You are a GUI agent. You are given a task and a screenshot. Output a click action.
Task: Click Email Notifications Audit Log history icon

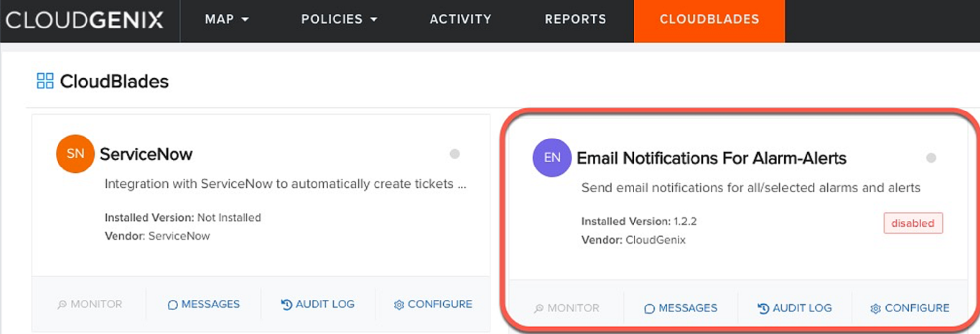tap(763, 309)
